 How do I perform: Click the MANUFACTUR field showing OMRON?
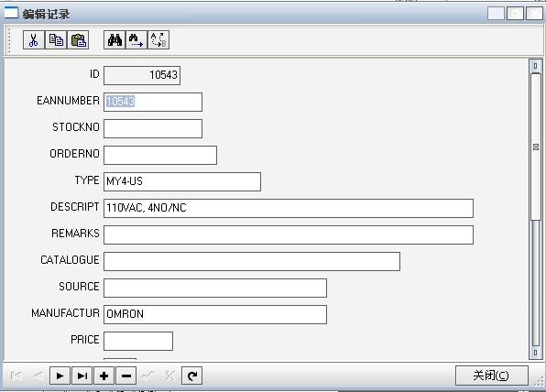pyautogui.click(x=215, y=314)
